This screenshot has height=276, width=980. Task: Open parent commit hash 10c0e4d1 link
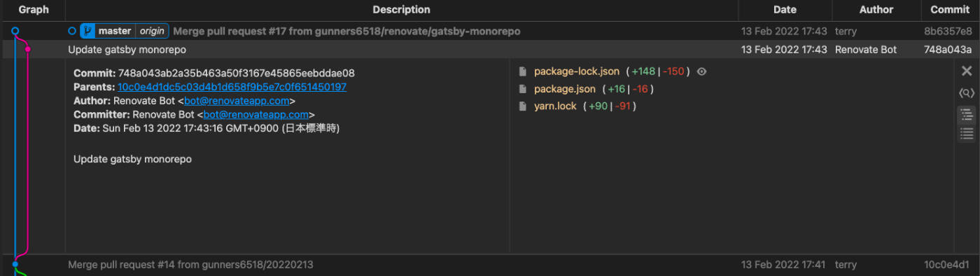232,87
